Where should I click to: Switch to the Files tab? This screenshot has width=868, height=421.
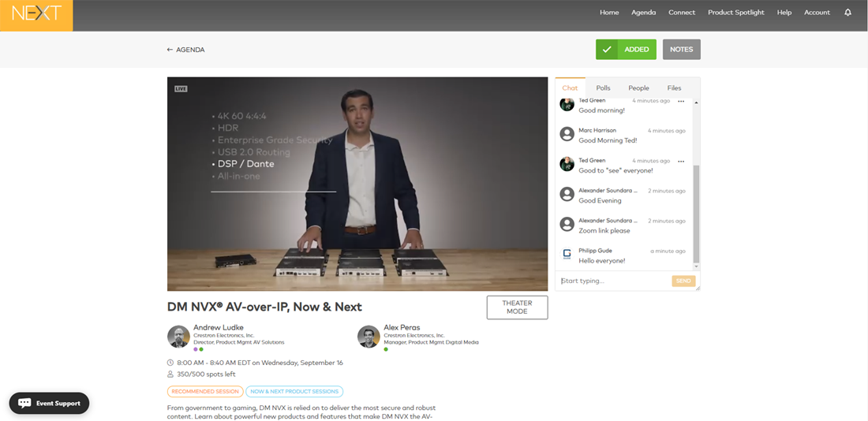click(x=674, y=88)
